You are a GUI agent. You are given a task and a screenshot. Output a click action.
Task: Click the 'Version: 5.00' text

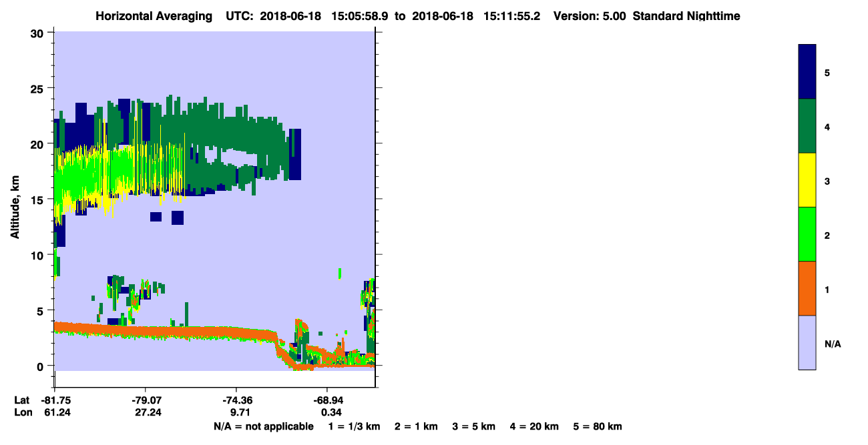point(590,16)
